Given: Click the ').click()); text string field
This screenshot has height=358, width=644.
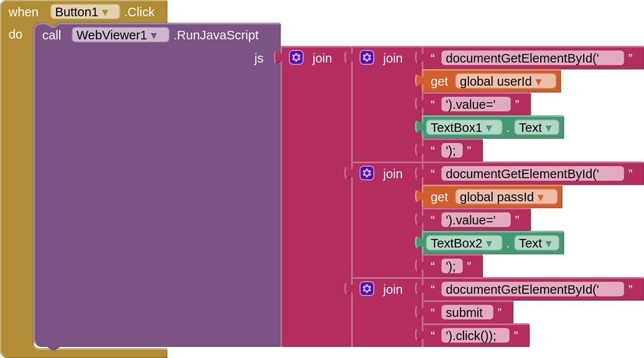Looking at the screenshot, I should [x=475, y=335].
